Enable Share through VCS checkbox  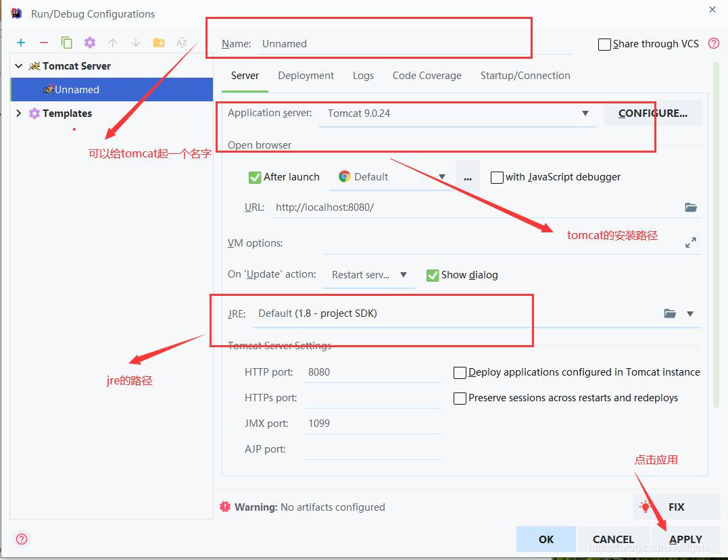pos(604,44)
